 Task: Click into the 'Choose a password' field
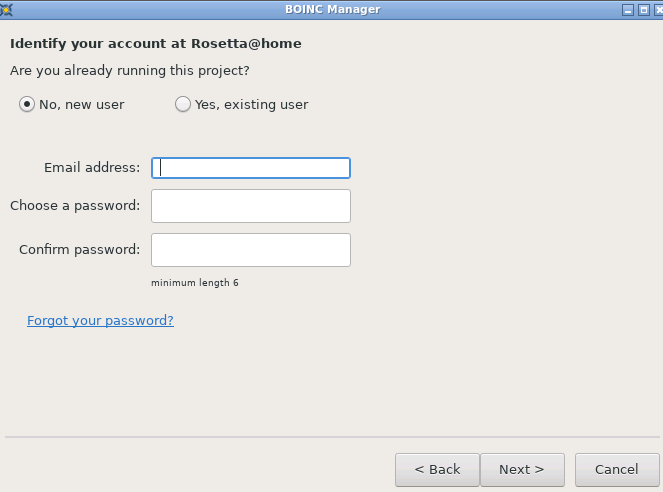(251, 206)
